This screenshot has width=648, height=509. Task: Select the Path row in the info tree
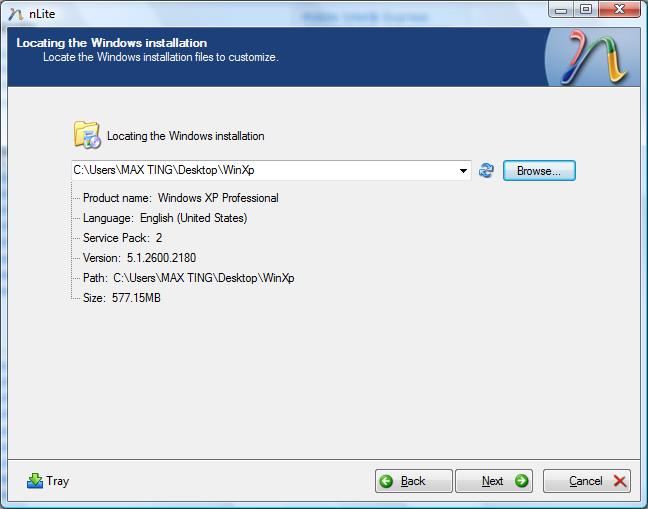(x=188, y=278)
